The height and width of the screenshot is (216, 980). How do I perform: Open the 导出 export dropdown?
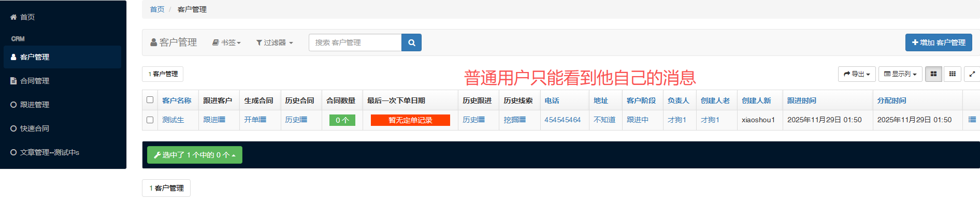(857, 74)
